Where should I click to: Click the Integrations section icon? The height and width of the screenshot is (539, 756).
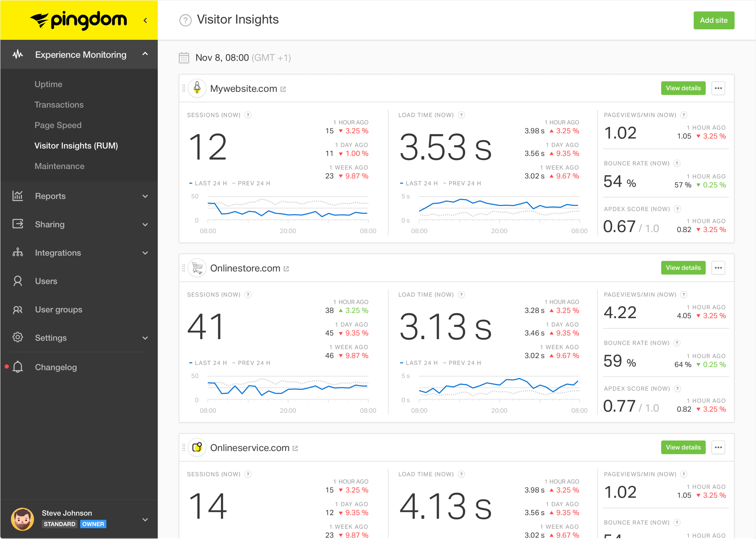click(17, 253)
